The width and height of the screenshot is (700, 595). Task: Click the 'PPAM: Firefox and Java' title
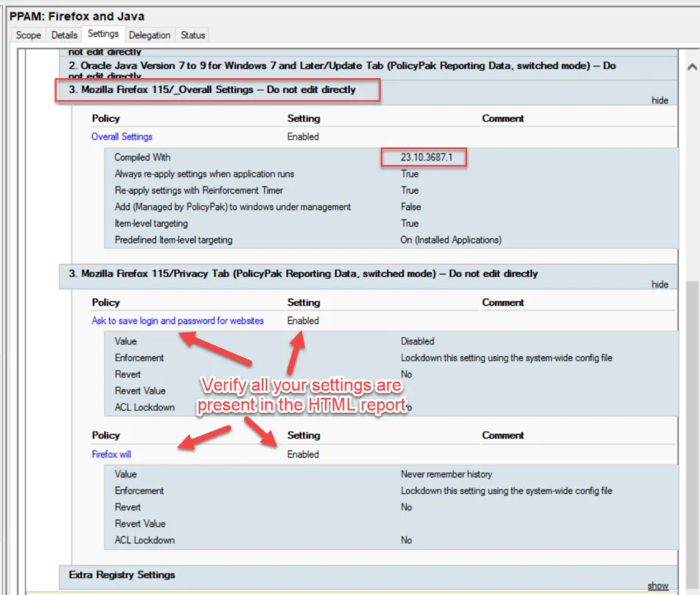click(77, 15)
